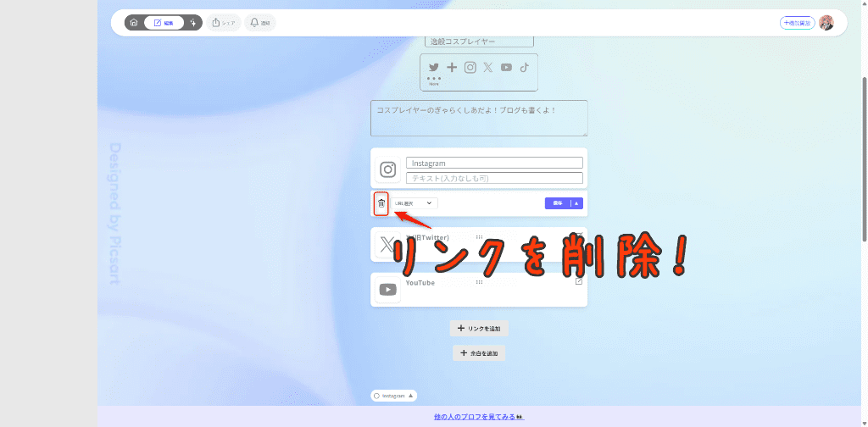Viewport: 868px width, 427px height.
Task: Open the シェア share menu
Action: [x=224, y=23]
